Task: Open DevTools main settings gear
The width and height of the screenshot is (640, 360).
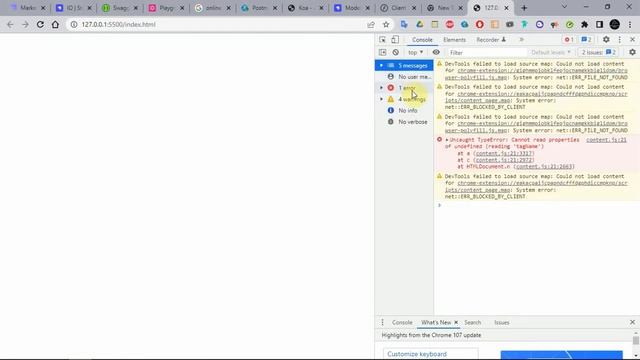Action: 606,40
